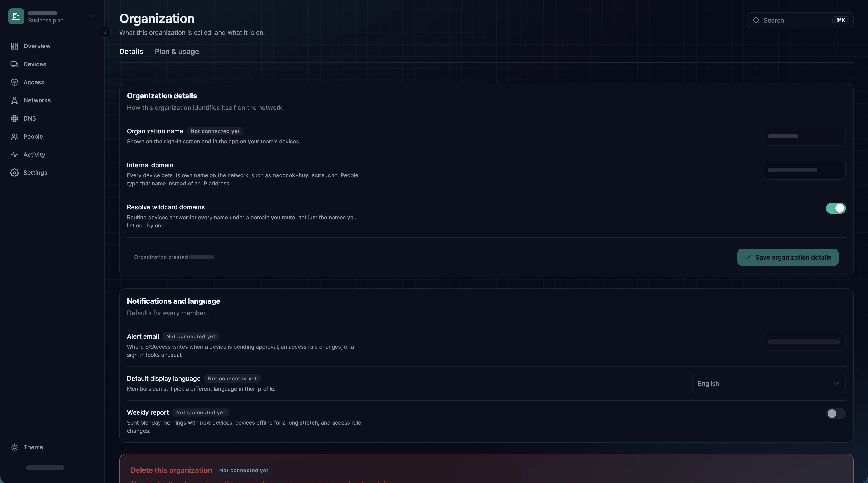Focus the Organization name input field
868x483 pixels.
coord(804,136)
